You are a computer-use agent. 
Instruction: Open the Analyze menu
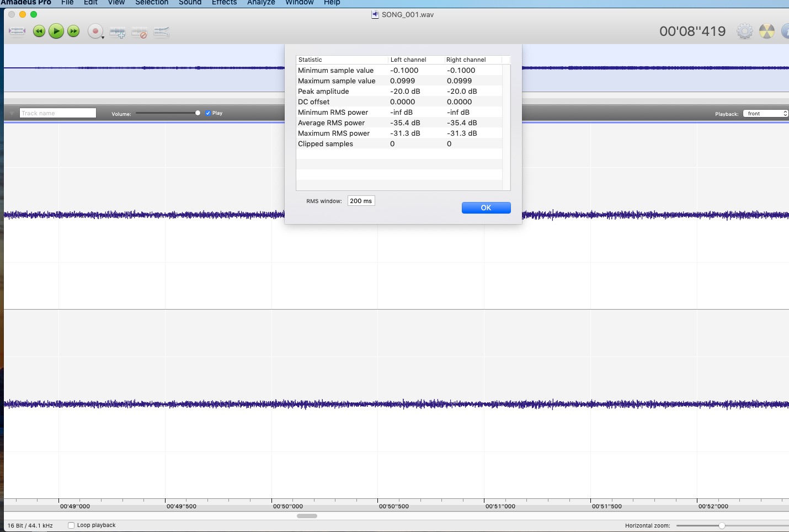pyautogui.click(x=261, y=3)
